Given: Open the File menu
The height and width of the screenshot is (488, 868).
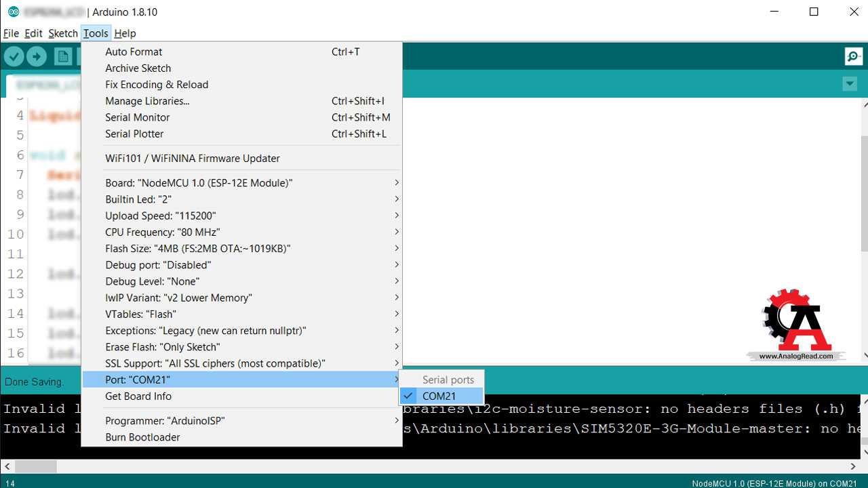Looking at the screenshot, I should [11, 33].
